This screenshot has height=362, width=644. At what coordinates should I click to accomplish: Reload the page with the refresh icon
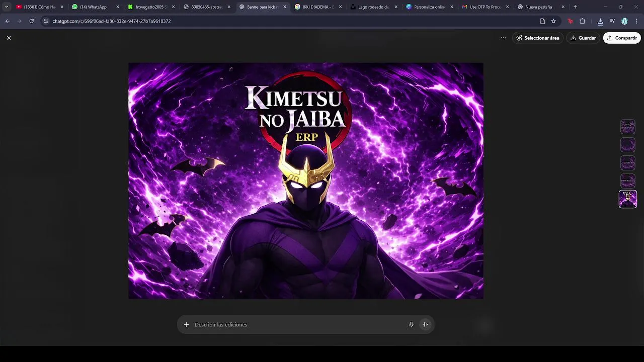coord(32,21)
